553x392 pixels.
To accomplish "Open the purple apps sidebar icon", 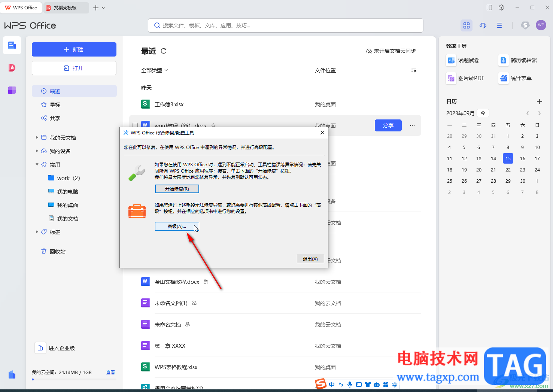I will 12,90.
